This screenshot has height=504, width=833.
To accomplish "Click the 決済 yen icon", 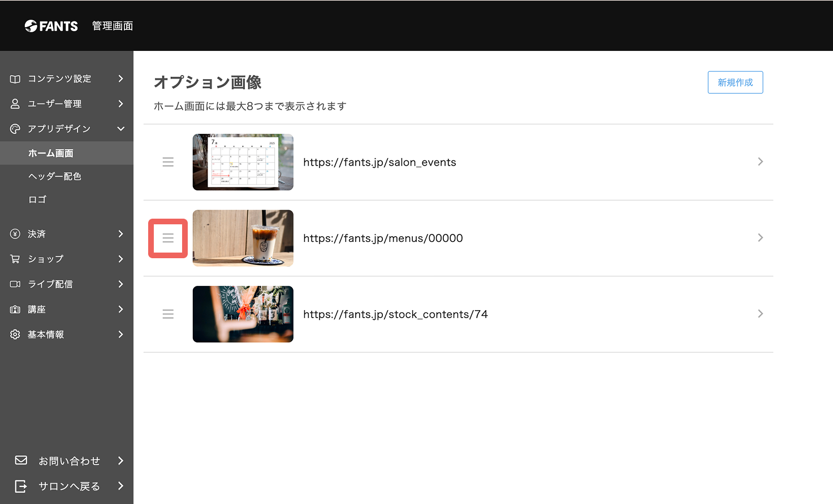I will pos(15,234).
